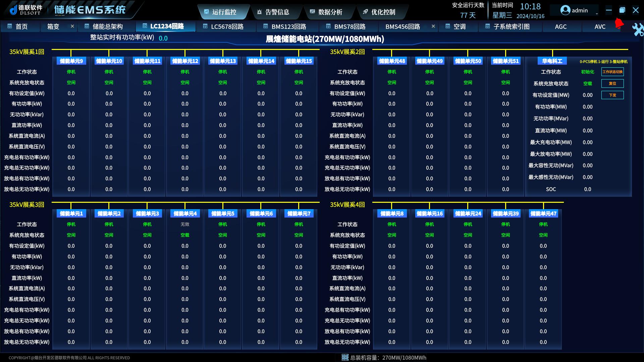This screenshot has width=644, height=362.
Task: Click the 告警信息 alarm icon
Action: pos(259,12)
